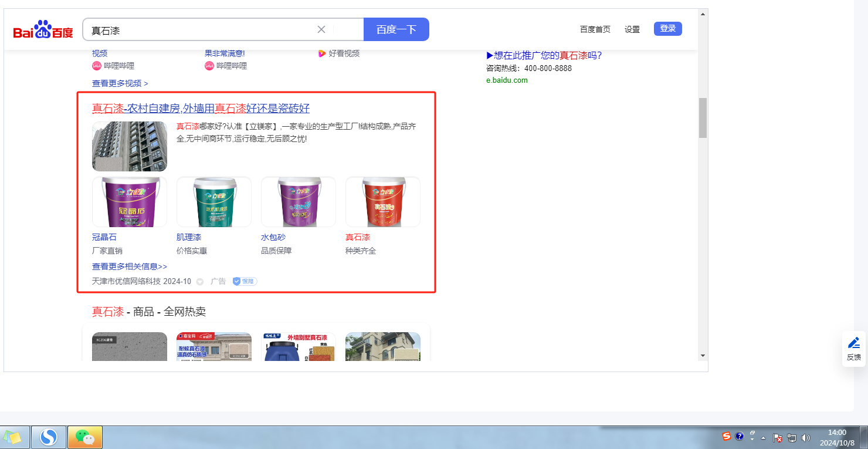Open 查看更多视频 > to see more videos
Image resolution: width=868 pixels, height=449 pixels.
click(120, 83)
